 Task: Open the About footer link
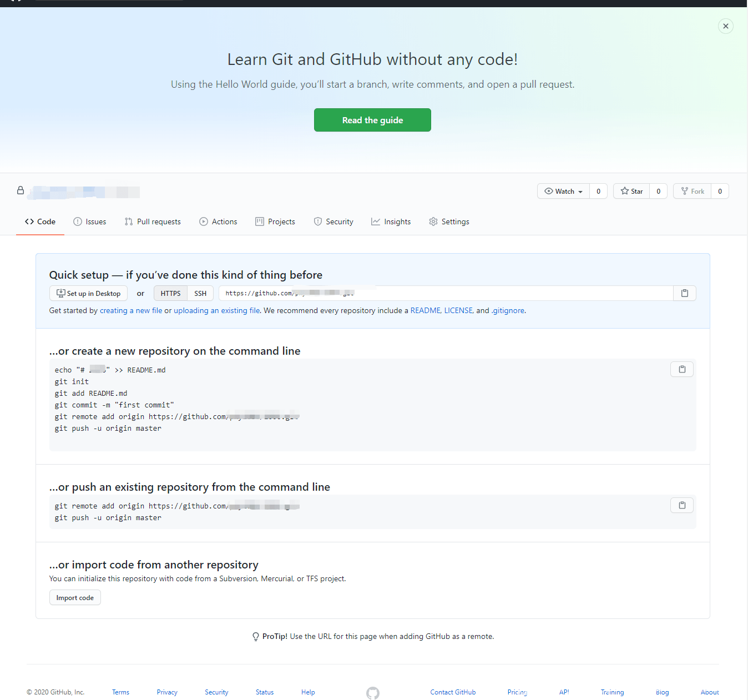pos(710,692)
